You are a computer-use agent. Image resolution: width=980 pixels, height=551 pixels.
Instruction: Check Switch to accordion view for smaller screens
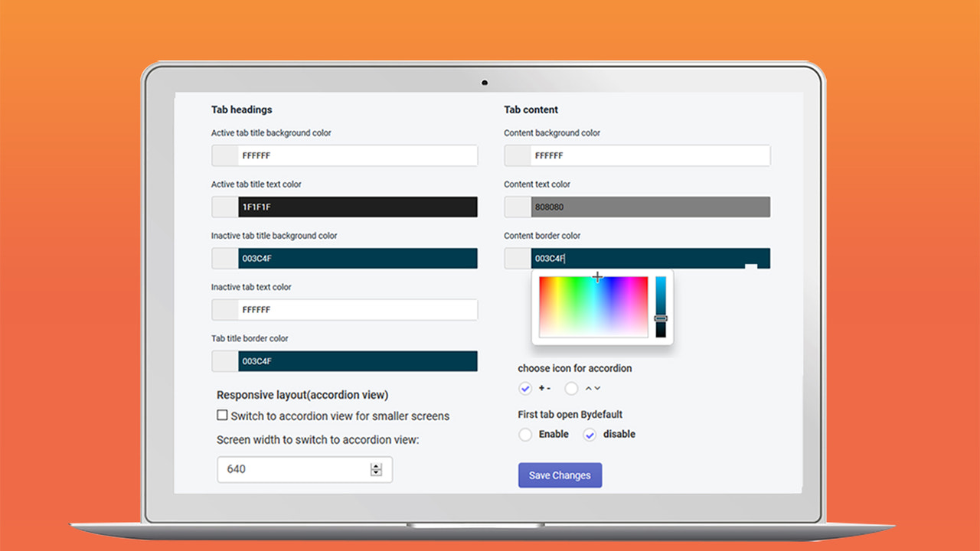pyautogui.click(x=222, y=416)
